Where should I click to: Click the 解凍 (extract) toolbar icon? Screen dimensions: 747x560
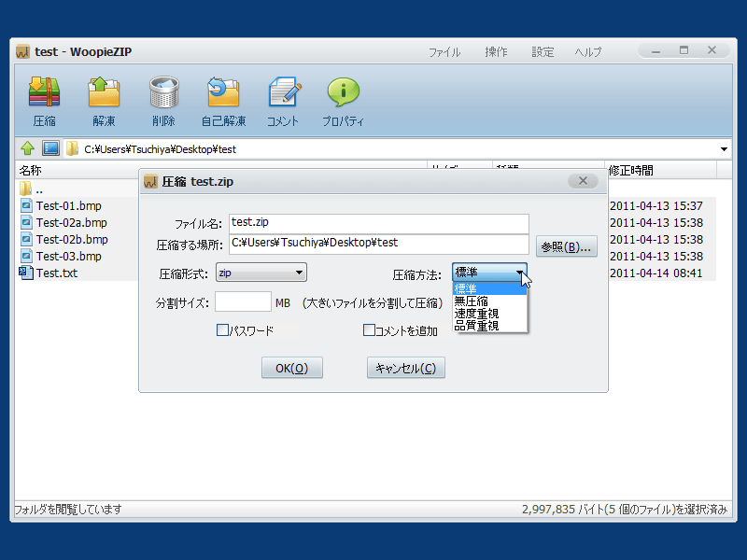point(104,91)
